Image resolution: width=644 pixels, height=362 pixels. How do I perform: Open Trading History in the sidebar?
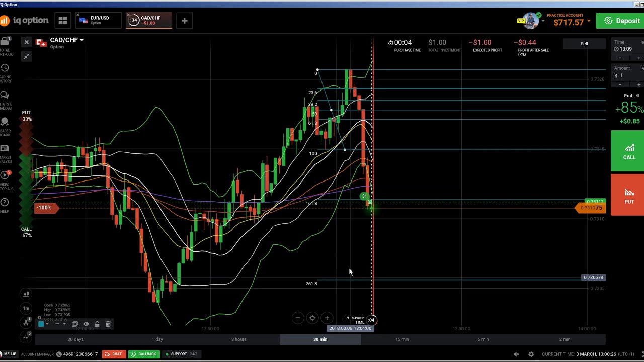pyautogui.click(x=5, y=73)
